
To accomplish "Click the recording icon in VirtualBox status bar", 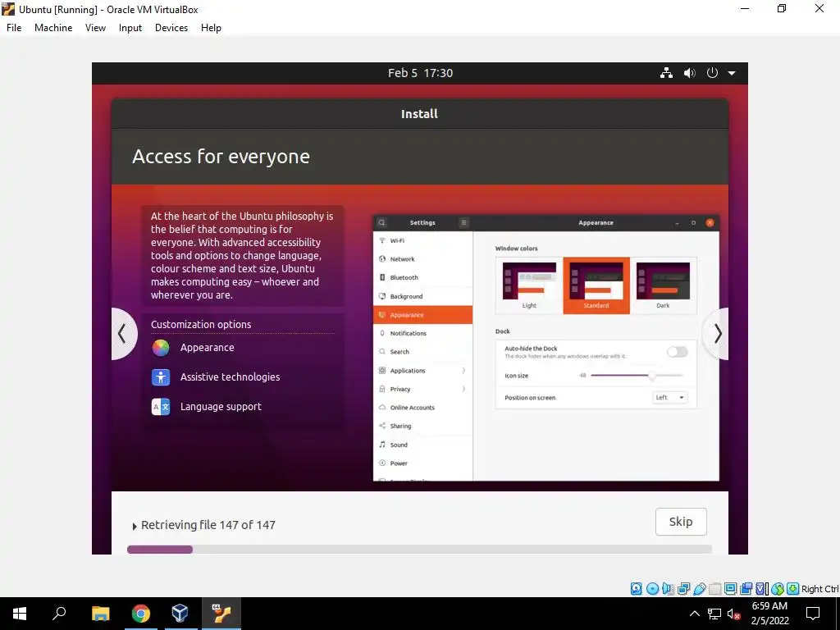I will [x=746, y=589].
